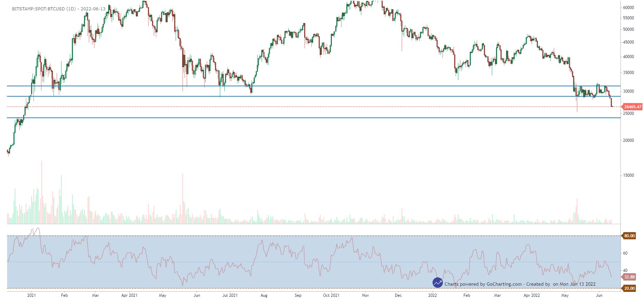
Task: Click the 'Apr 2021' date axis label
Action: [x=129, y=295]
